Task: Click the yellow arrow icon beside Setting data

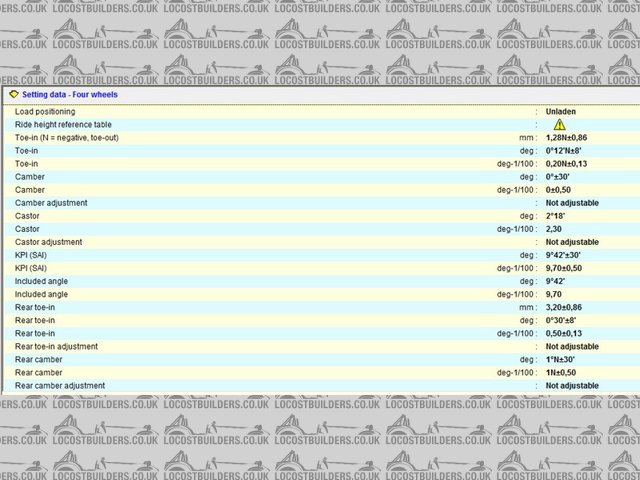Action: (14, 94)
